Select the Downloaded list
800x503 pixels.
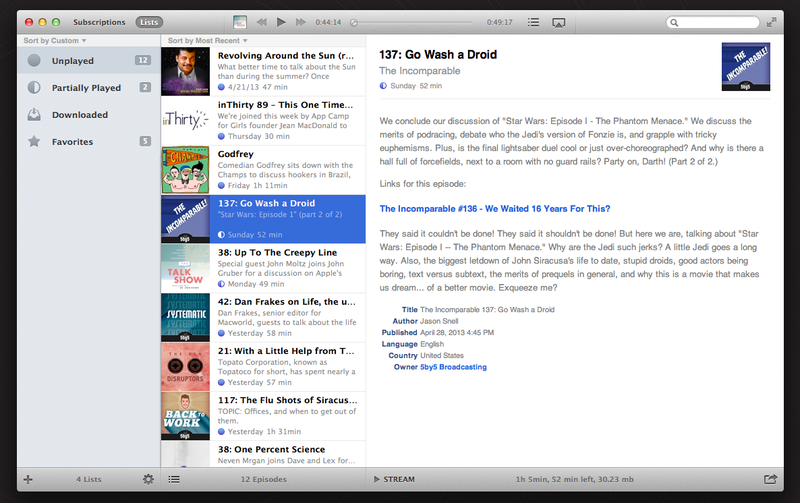point(89,115)
